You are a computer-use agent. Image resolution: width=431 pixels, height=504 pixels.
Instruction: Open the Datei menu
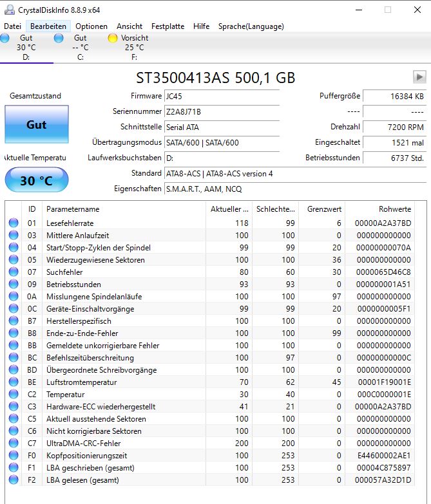12,26
